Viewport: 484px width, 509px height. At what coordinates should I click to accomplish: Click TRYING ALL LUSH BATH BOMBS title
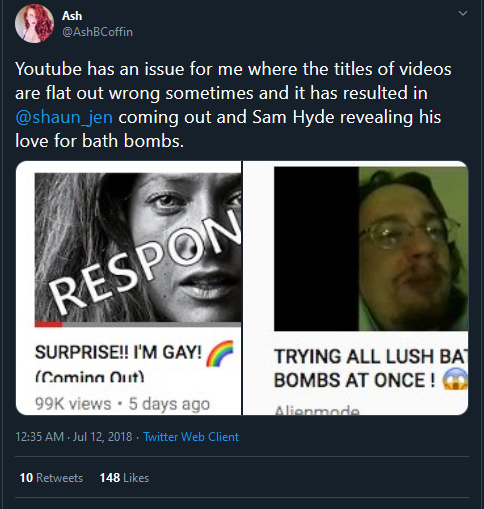(x=371, y=368)
